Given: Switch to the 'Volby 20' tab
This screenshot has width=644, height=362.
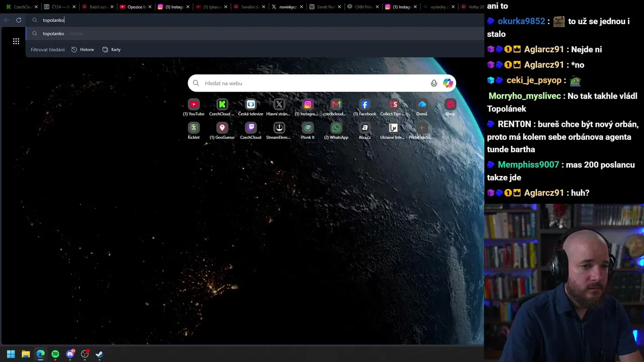Looking at the screenshot, I should pyautogui.click(x=472, y=7).
